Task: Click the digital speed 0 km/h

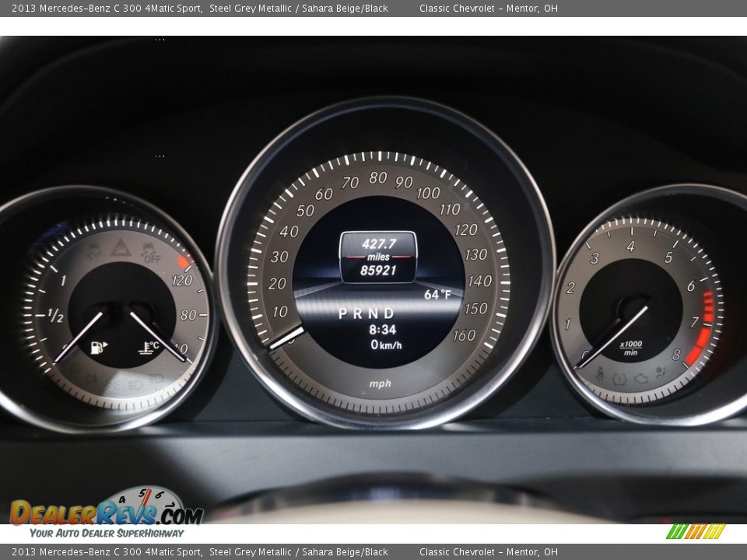Action: coord(386,345)
